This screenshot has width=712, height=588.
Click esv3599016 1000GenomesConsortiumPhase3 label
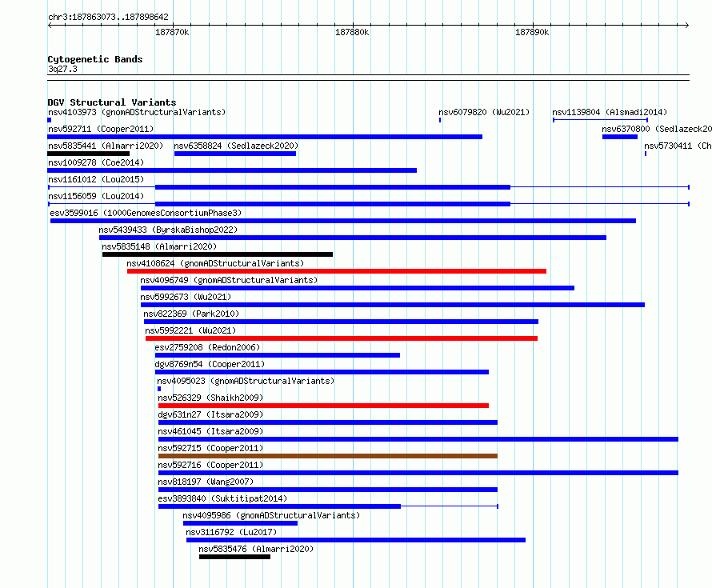[x=146, y=213]
